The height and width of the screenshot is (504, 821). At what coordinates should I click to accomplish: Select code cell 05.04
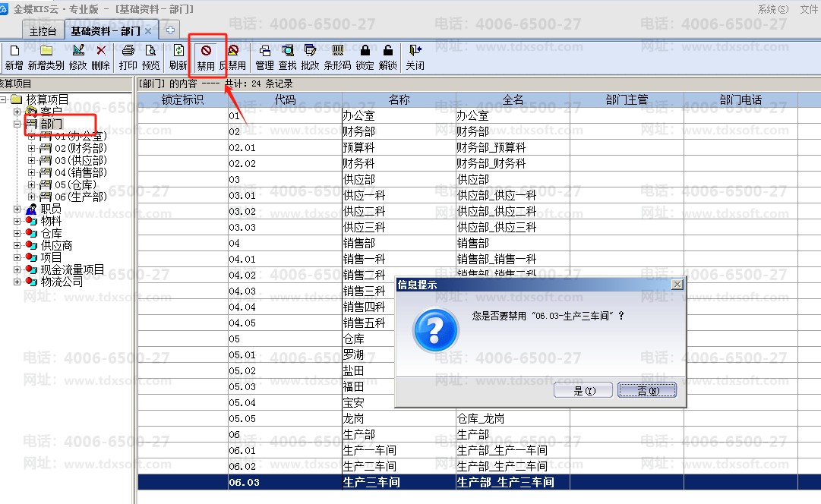tap(285, 402)
